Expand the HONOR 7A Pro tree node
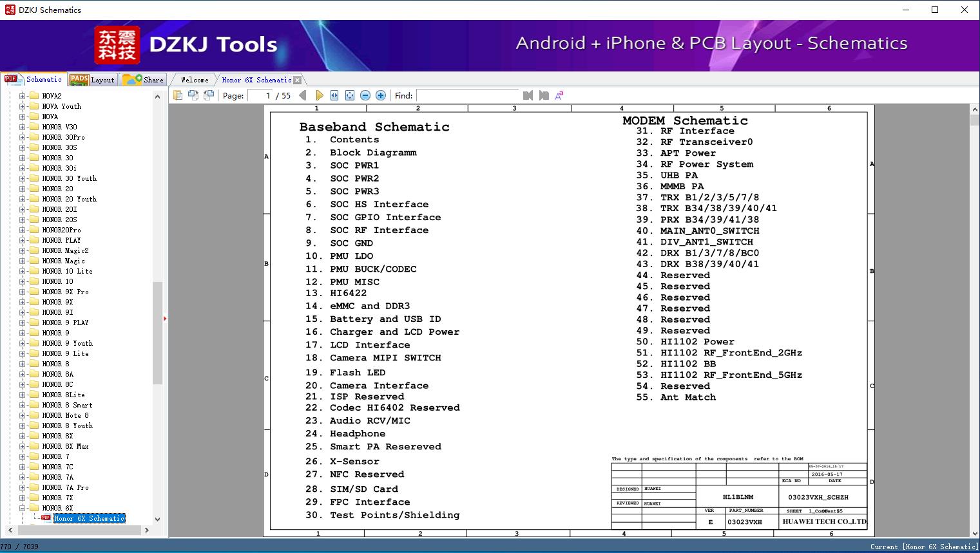The image size is (980, 553). (x=22, y=487)
